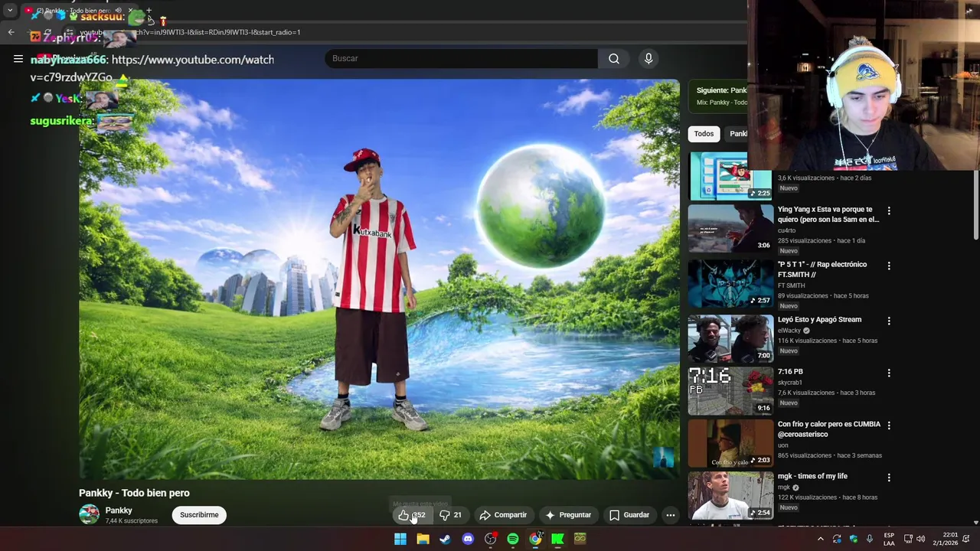
Task: Open the volume speaker tray icon
Action: click(921, 539)
